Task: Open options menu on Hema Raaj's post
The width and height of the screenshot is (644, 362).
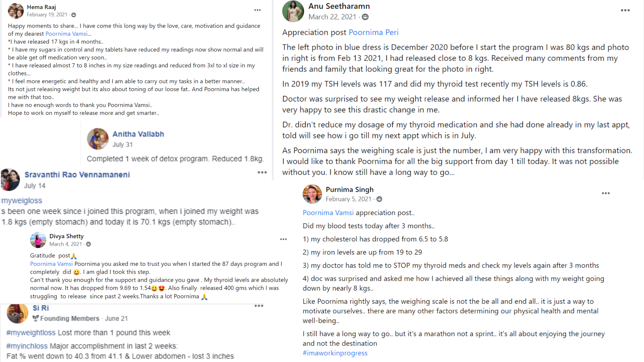Action: pyautogui.click(x=257, y=10)
